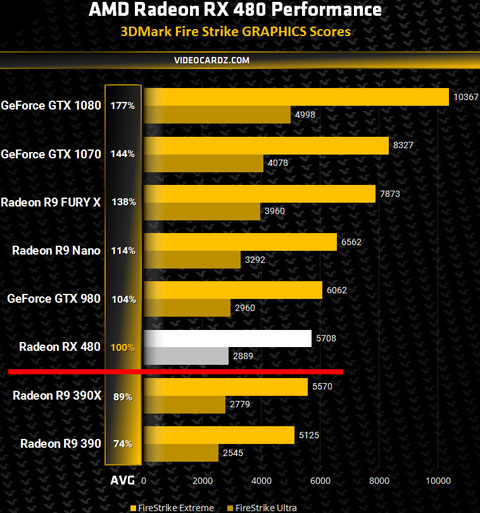Viewport: 480px width, 513px height.
Task: Click the 0 axis tick label
Action: coord(144,481)
